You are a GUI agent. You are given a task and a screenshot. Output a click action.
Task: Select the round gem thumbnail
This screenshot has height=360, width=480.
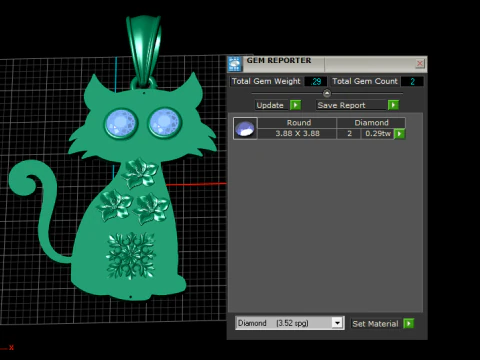[x=245, y=128]
